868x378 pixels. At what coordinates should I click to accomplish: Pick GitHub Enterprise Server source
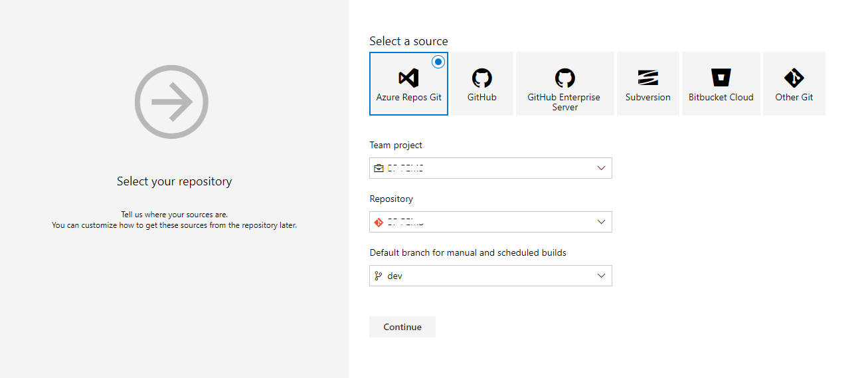pyautogui.click(x=564, y=84)
